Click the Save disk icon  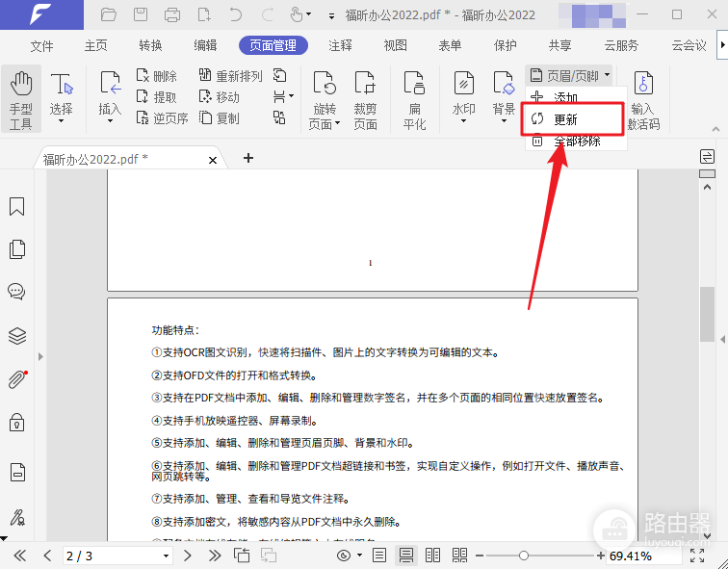coord(141,14)
